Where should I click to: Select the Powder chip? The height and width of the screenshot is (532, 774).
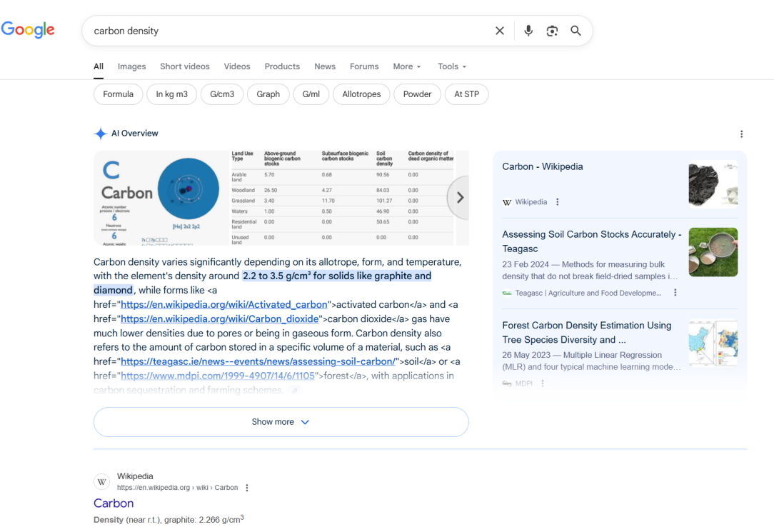(417, 94)
